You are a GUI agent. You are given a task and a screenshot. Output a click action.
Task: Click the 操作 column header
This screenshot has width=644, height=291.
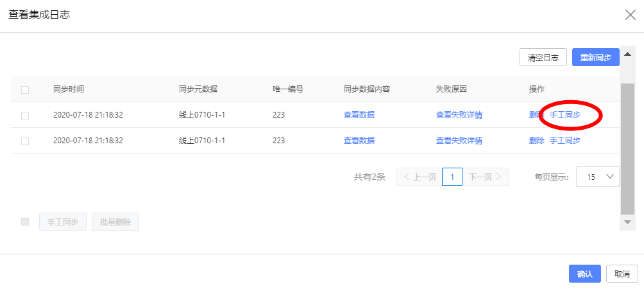(x=536, y=89)
